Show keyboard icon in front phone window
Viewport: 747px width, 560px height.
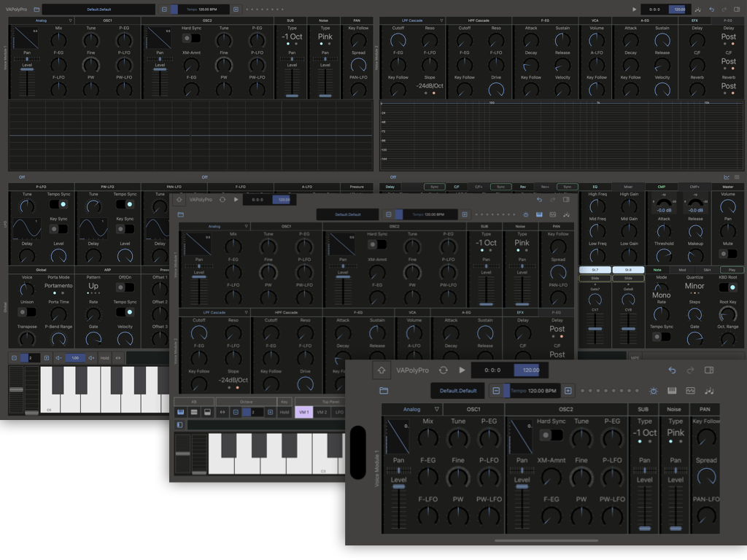tap(672, 391)
